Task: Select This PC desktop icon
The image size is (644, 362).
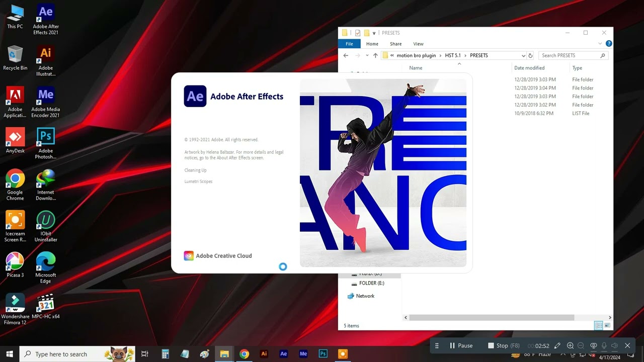Action: (x=15, y=17)
